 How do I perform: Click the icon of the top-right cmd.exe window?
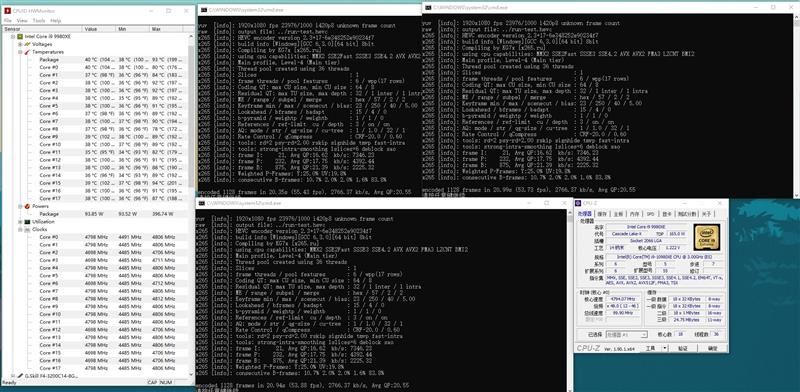pyautogui.click(x=428, y=7)
